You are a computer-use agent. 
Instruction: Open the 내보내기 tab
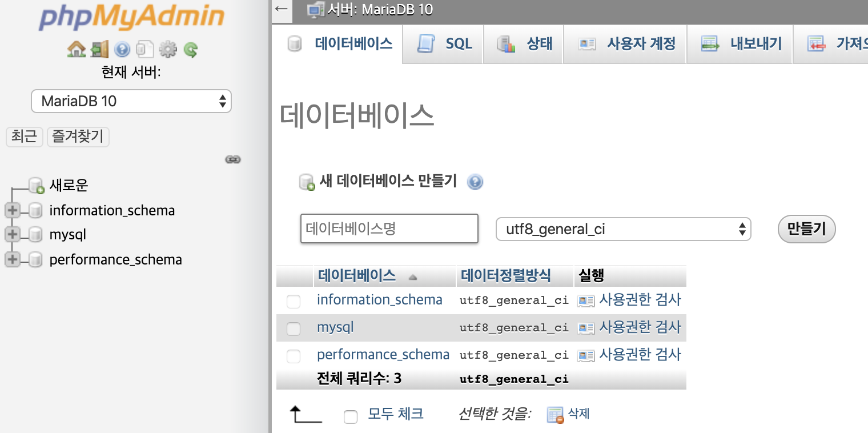pyautogui.click(x=741, y=44)
